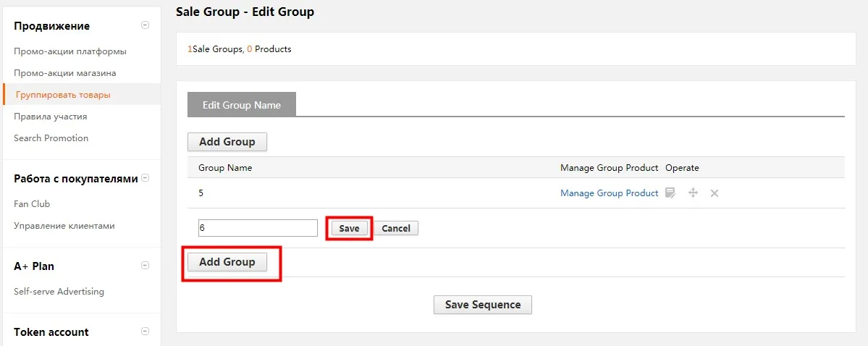Open Промо-акции магазина in sidebar
868x346 pixels.
tap(64, 73)
